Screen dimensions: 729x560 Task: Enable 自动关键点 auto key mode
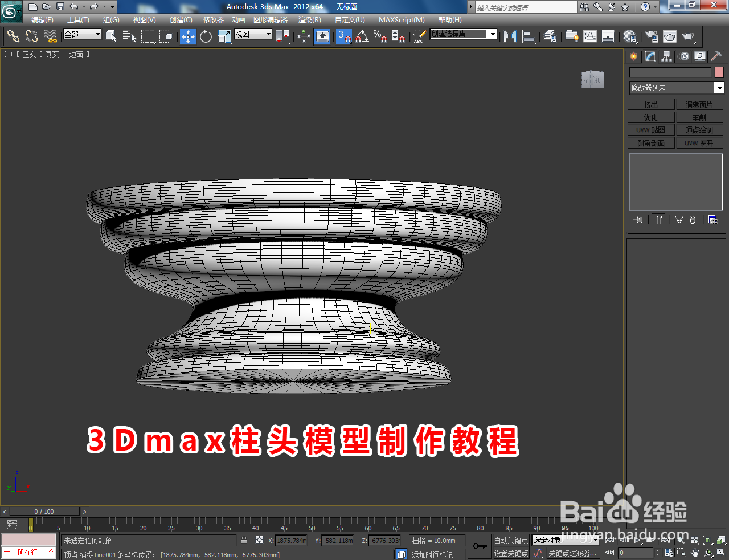pos(511,541)
